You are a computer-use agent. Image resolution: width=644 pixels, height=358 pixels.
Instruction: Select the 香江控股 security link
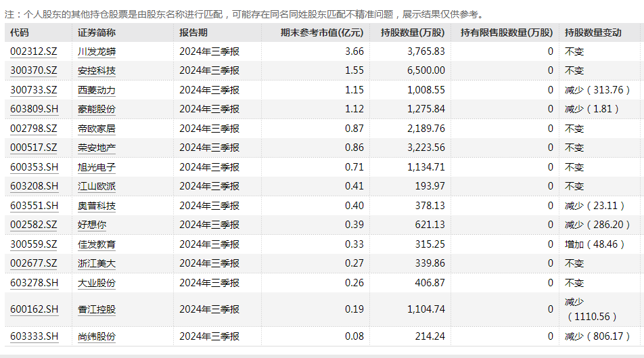pos(97,309)
